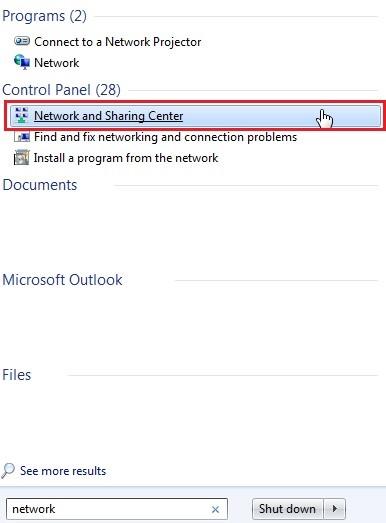Open Connect to a Network Projector
The image size is (386, 523).
(117, 42)
